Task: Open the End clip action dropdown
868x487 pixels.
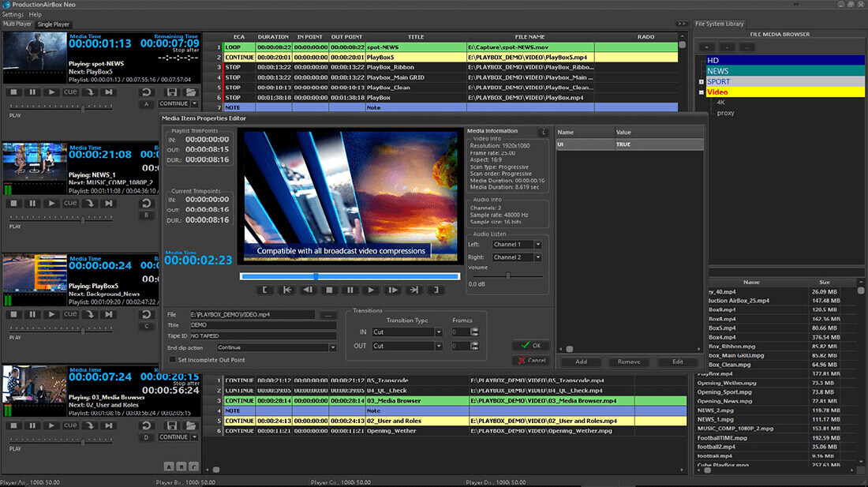Action: tap(333, 347)
